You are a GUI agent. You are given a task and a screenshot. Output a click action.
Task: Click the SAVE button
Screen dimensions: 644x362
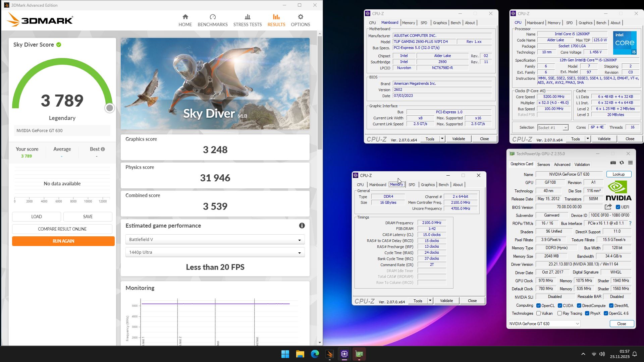coord(88,217)
